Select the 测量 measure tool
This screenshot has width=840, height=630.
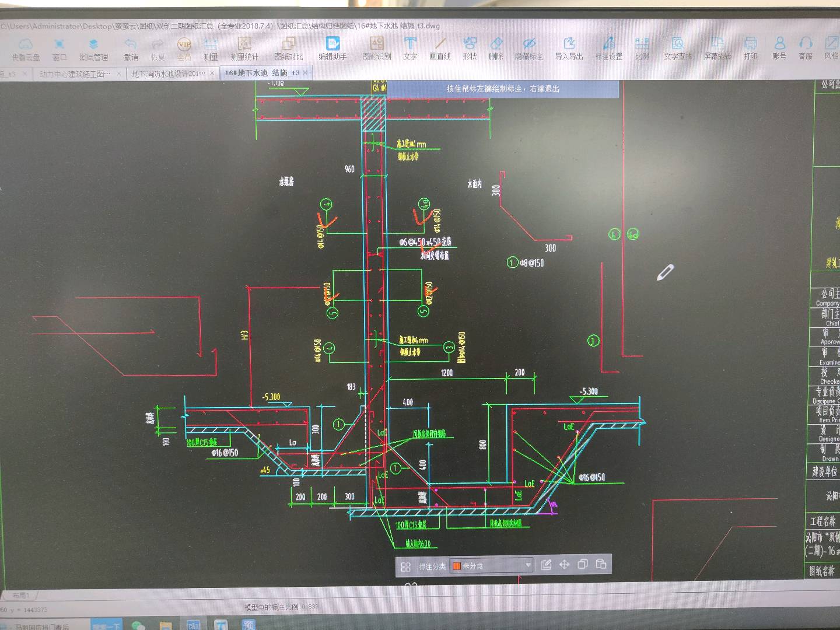tap(211, 49)
